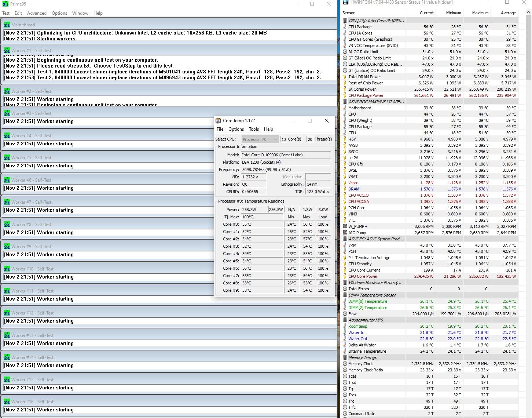Click the Model field Intel Core i9 10900K
Image resolution: width=532 pixels, height=418 pixels.
click(286, 155)
